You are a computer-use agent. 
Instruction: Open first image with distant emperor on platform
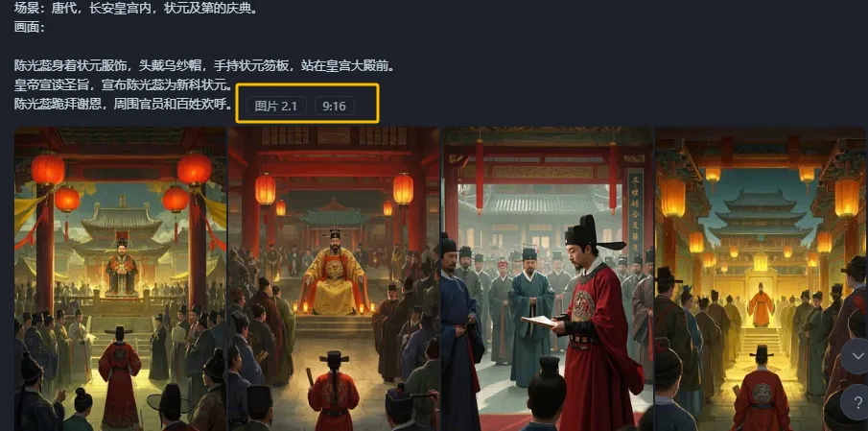click(120, 278)
